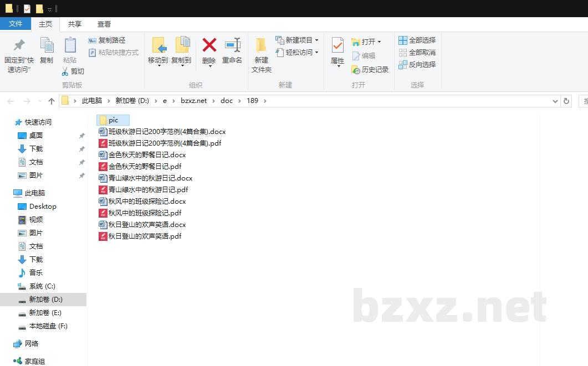
Task: Open the pic folder
Action: (x=113, y=120)
